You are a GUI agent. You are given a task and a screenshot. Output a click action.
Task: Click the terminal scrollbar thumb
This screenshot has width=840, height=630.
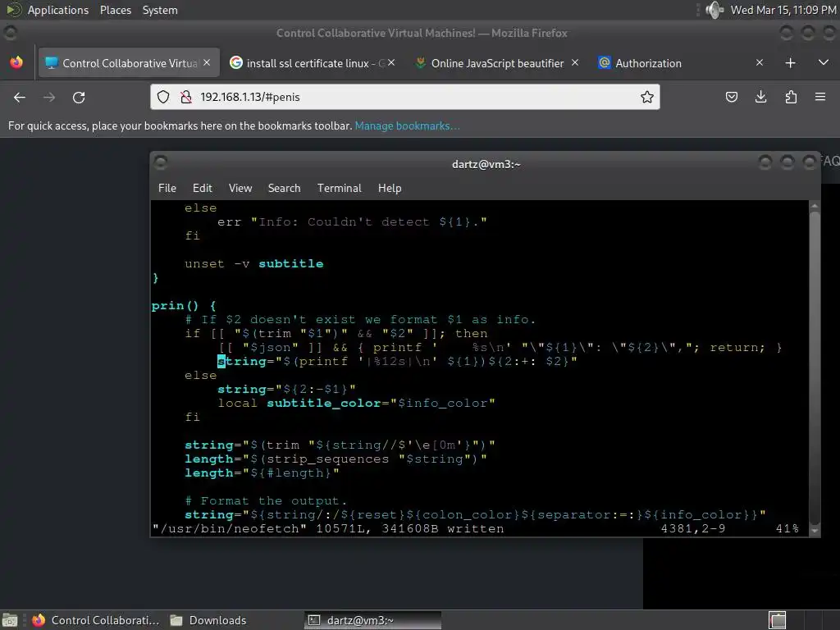[815, 368]
